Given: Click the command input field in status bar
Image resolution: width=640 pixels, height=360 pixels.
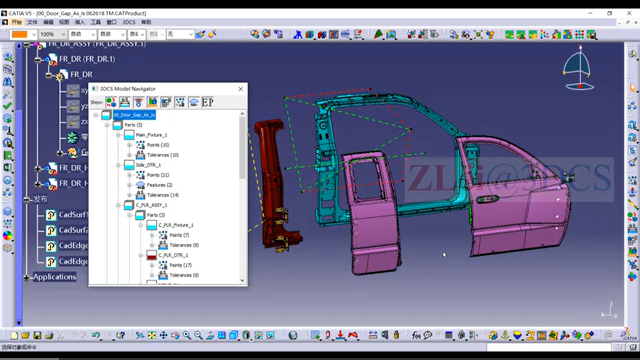Looking at the screenshot, I should pyautogui.click(x=549, y=347).
